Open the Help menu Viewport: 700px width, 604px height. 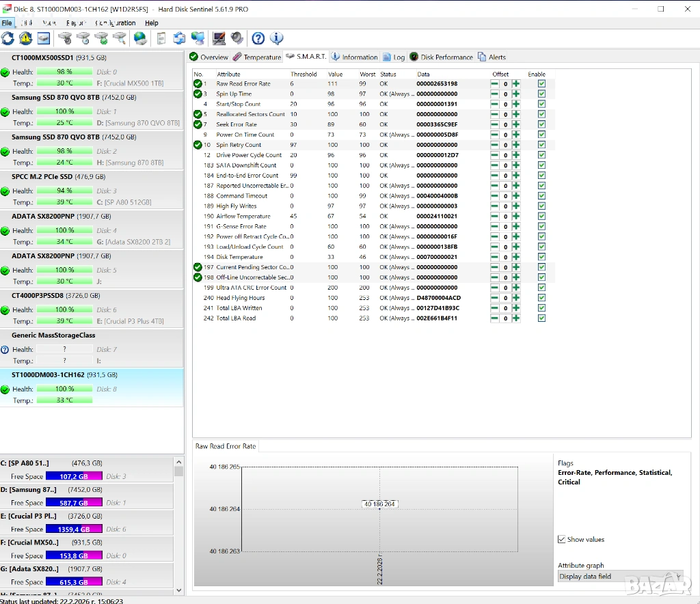tap(151, 23)
